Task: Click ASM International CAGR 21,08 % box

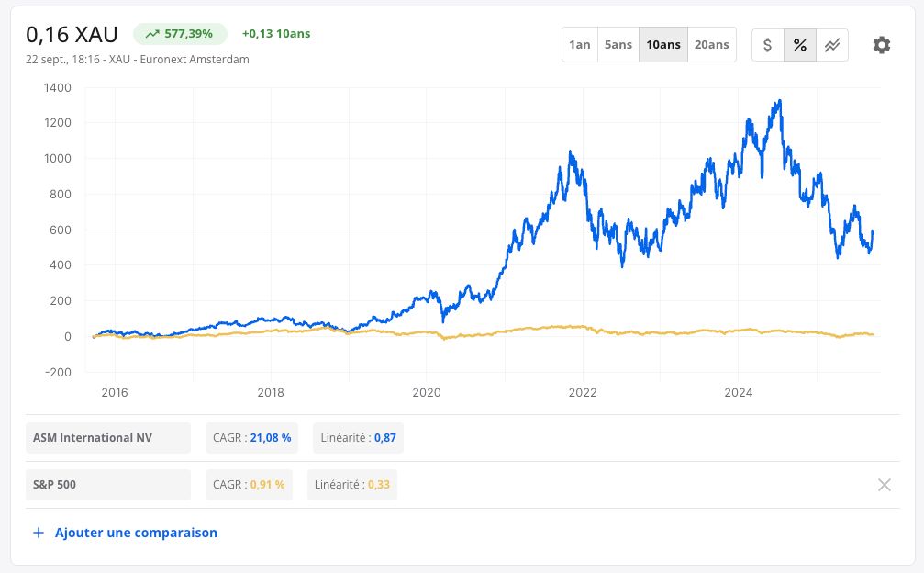Action: tap(251, 437)
